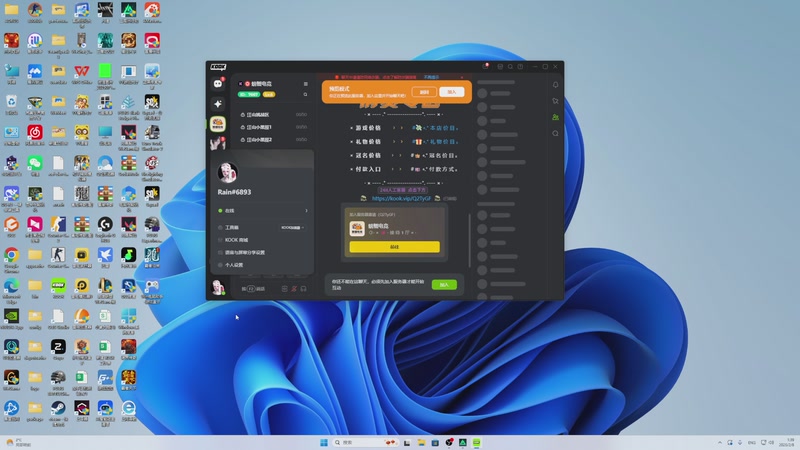Viewport: 800px width, 450px height.
Task: Open the Windows Start button
Action: [x=323, y=442]
